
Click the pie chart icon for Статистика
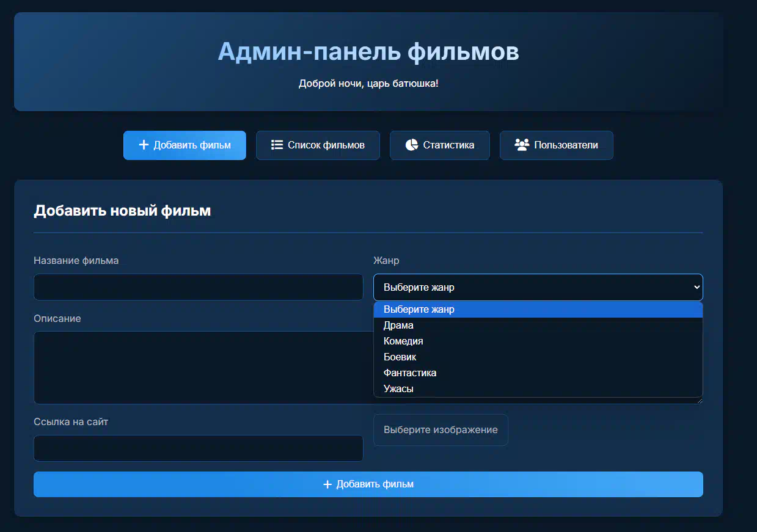[411, 145]
